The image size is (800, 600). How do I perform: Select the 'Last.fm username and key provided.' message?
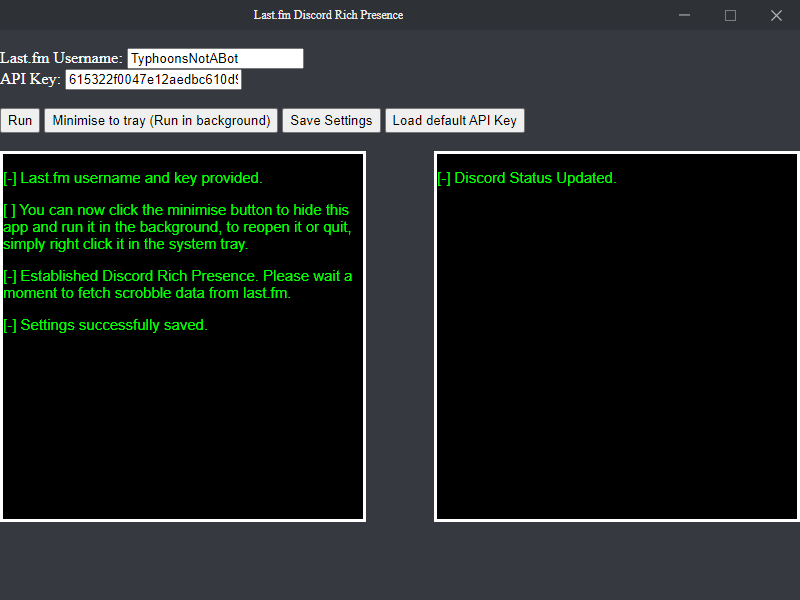(133, 178)
